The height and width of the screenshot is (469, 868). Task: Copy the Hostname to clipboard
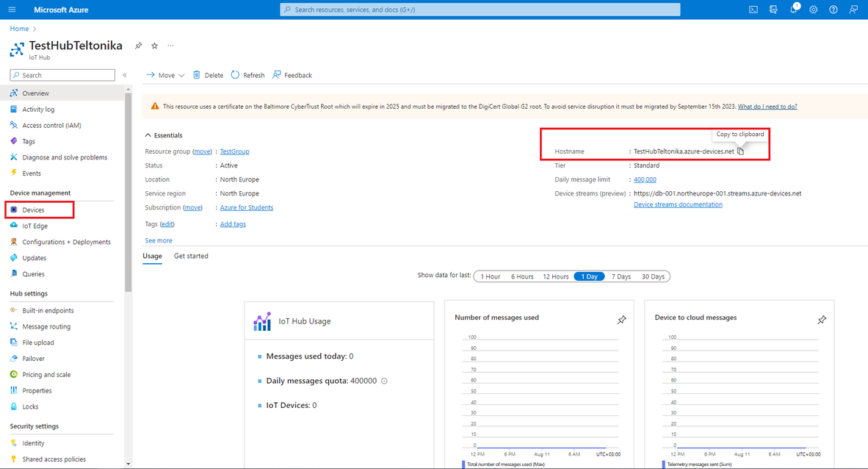click(740, 151)
